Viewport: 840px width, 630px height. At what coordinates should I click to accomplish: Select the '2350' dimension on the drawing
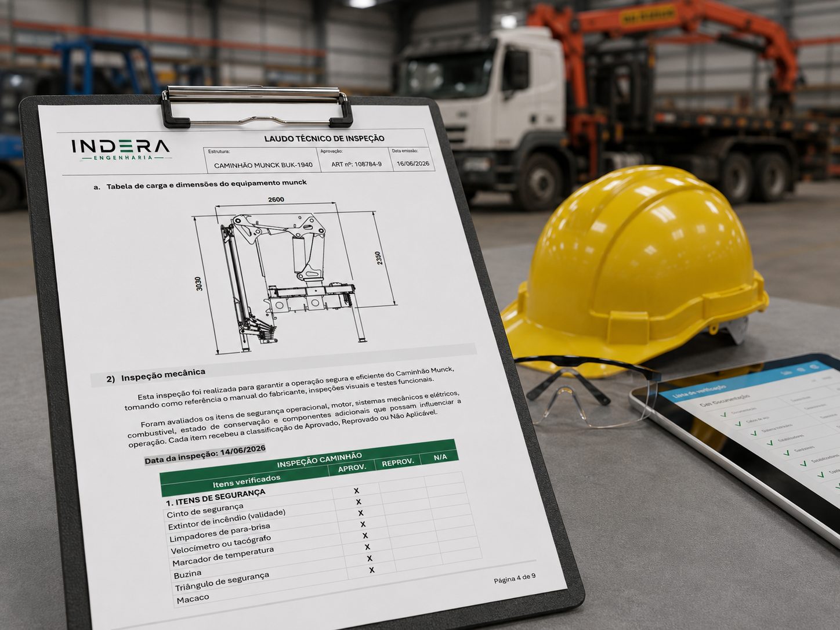tap(379, 258)
